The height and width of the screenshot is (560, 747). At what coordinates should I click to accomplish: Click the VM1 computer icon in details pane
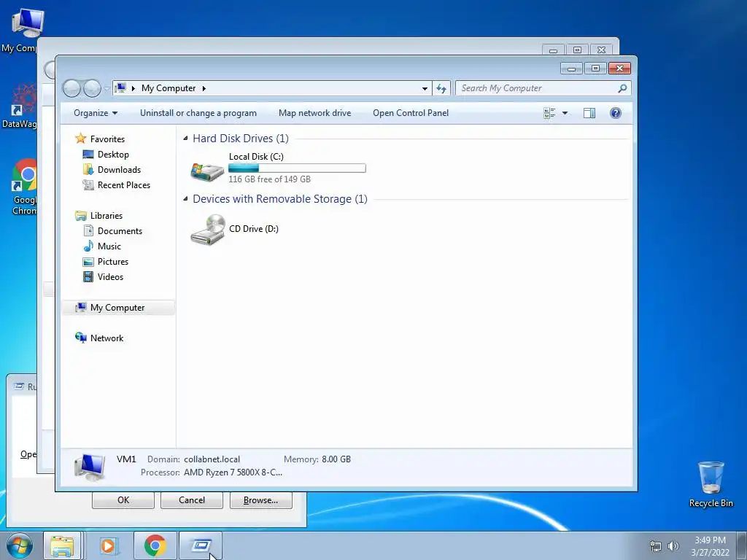90,467
